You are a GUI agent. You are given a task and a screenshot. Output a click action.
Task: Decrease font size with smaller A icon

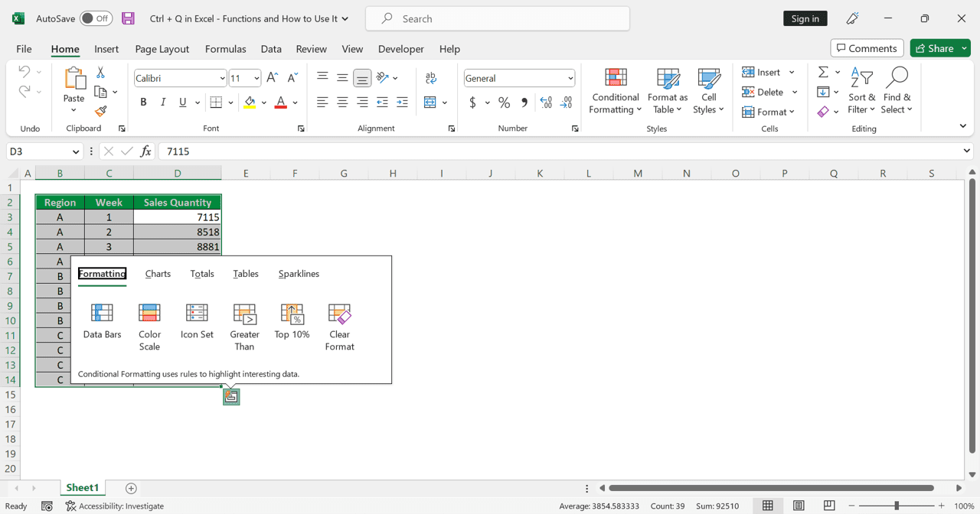pos(292,78)
